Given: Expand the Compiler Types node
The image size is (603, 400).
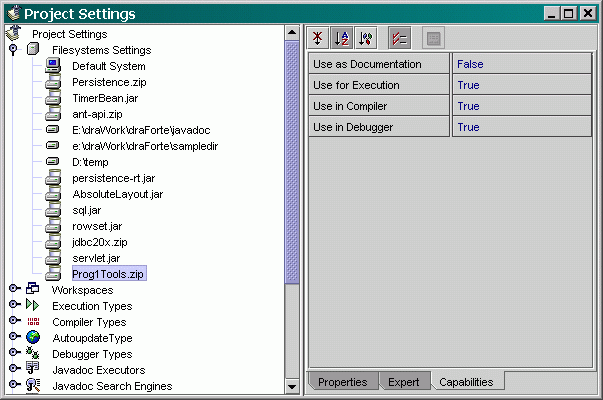Looking at the screenshot, I should [14, 322].
